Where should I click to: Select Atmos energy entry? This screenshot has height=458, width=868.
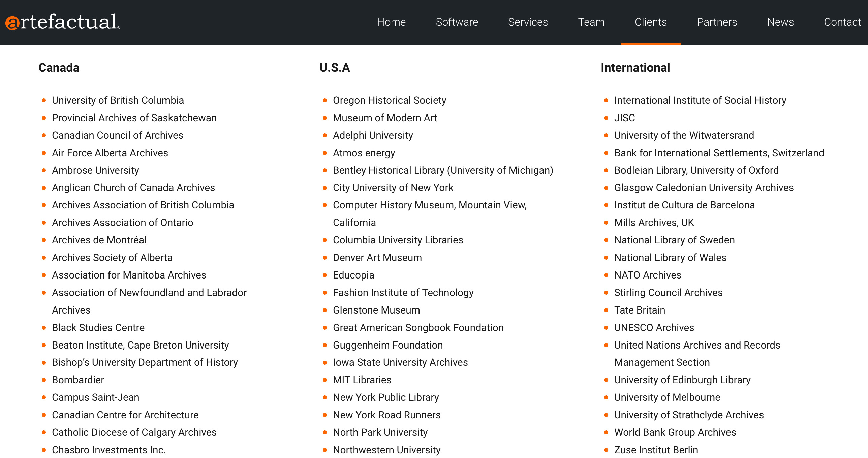coord(364,153)
